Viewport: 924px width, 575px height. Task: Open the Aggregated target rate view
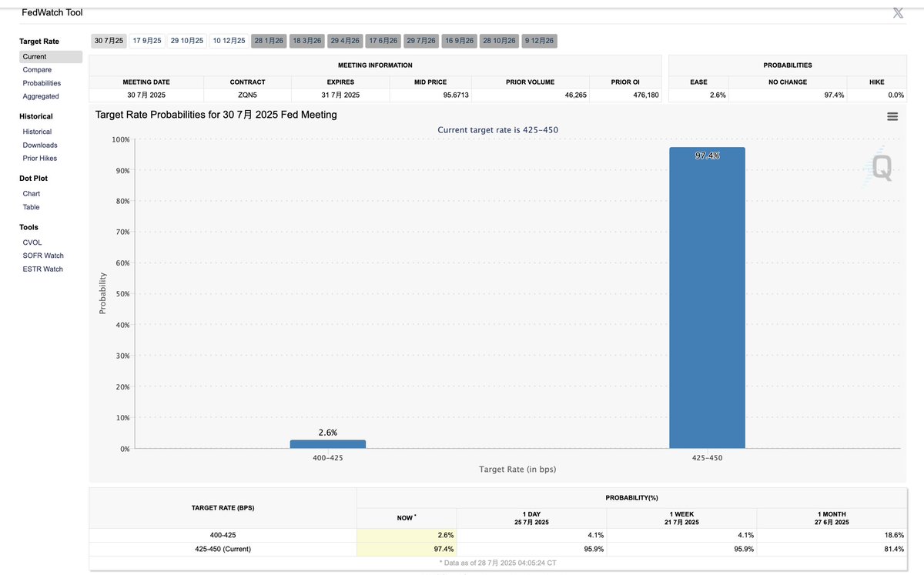[41, 96]
